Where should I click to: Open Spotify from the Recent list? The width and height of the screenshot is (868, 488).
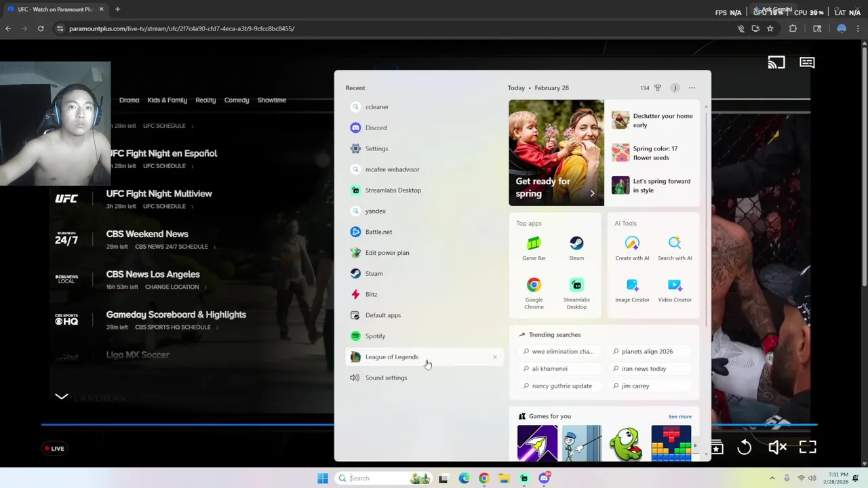pos(424,336)
